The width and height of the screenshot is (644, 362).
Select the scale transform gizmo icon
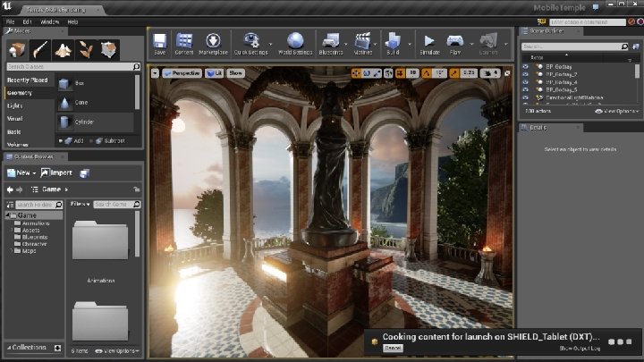377,73
